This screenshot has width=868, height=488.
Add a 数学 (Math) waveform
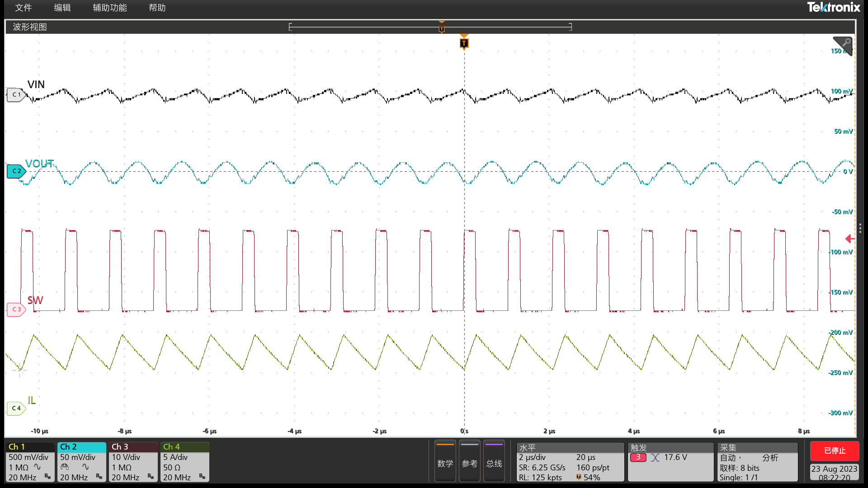tap(445, 461)
